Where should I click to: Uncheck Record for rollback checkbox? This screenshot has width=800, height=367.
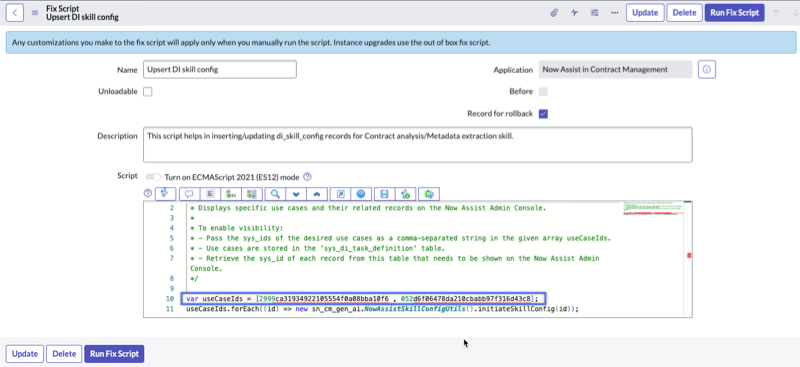click(x=543, y=114)
